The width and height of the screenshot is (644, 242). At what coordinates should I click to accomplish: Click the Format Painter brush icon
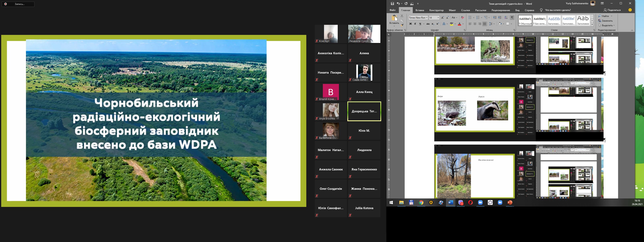pyautogui.click(x=402, y=25)
